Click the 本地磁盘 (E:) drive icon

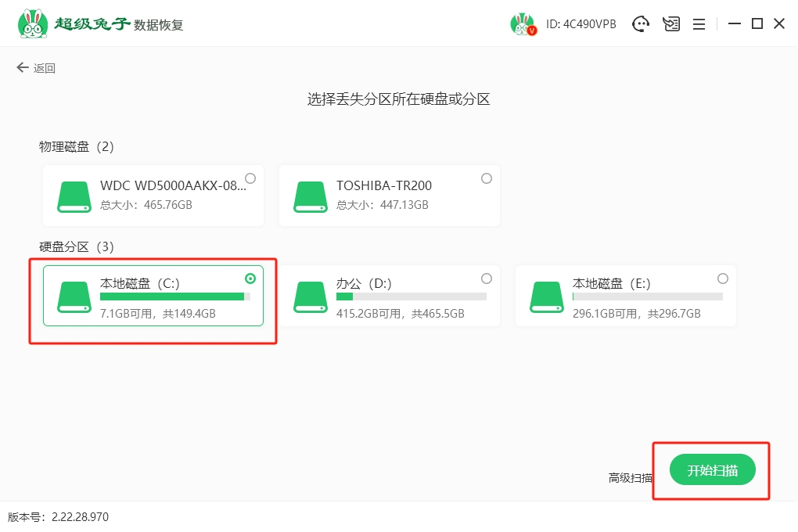click(x=547, y=297)
